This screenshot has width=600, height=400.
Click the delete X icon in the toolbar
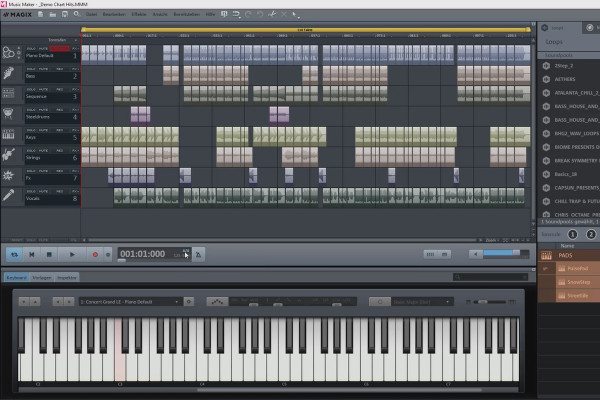click(284, 14)
